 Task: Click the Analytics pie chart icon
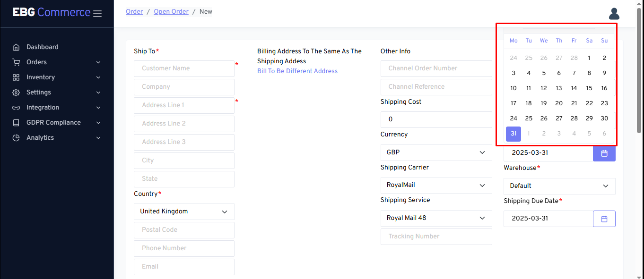[x=16, y=138]
